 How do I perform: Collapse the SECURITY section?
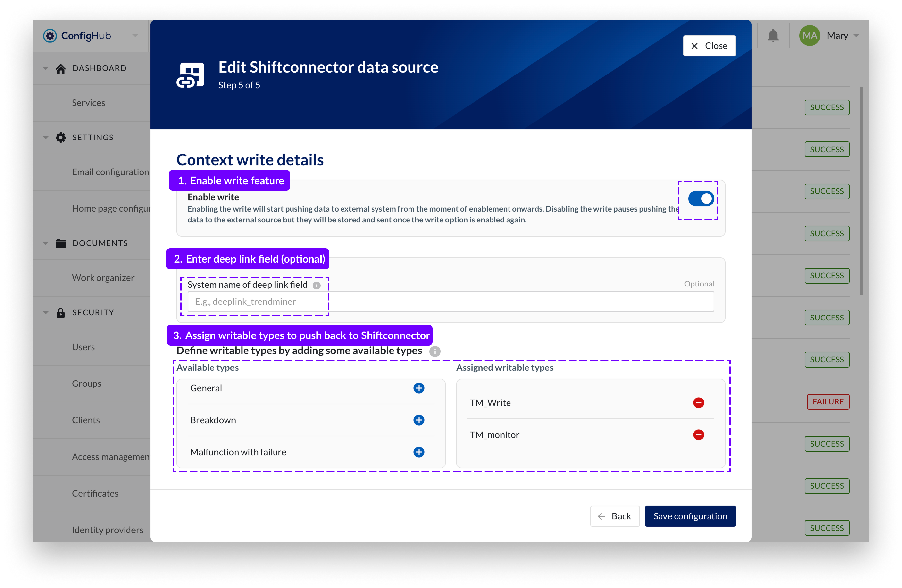coord(46,312)
